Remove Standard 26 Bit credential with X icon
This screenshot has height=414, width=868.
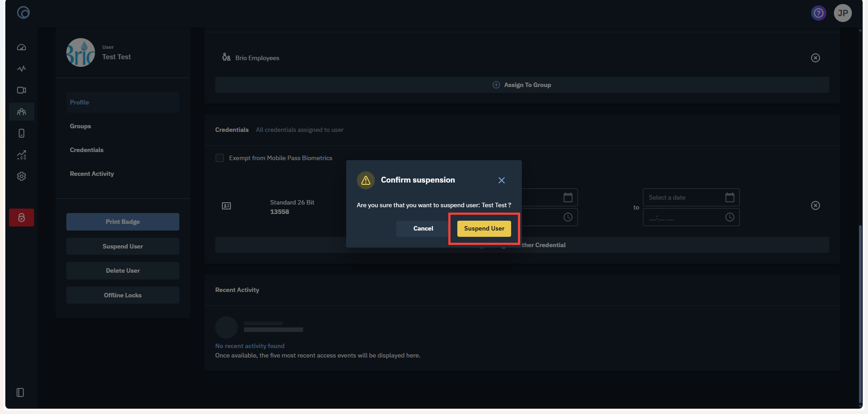[x=816, y=205]
